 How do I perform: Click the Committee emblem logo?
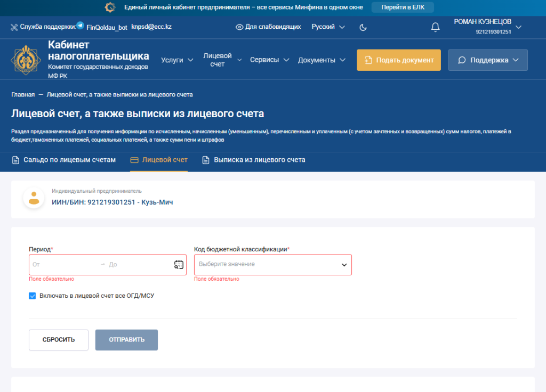click(26, 60)
